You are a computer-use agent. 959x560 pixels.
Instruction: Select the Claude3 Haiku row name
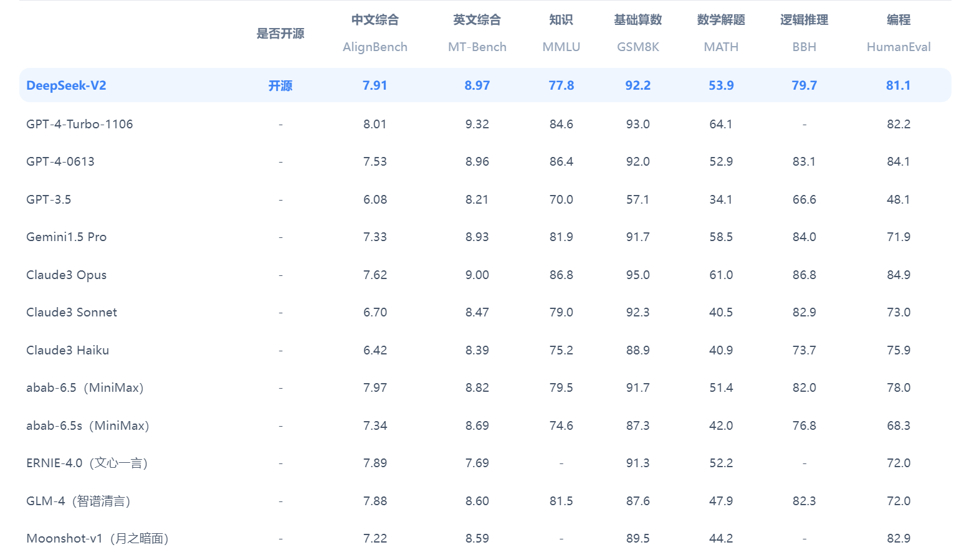[68, 350]
